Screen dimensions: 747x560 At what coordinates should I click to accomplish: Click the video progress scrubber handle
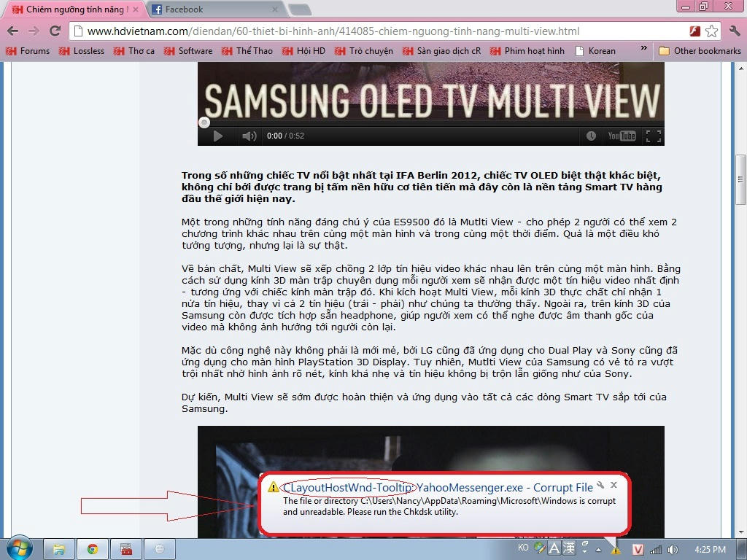[204, 122]
